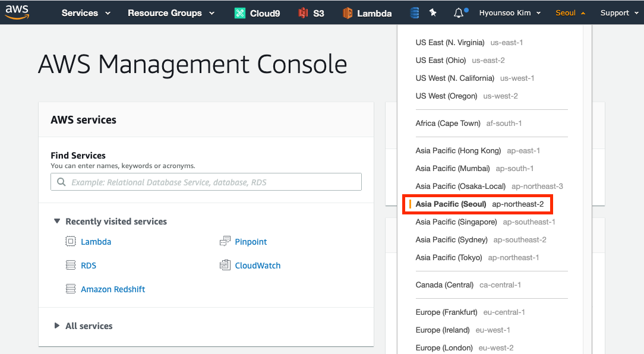This screenshot has width=644, height=354.
Task: Select US East (N. Virginia) region
Action: 469,43
